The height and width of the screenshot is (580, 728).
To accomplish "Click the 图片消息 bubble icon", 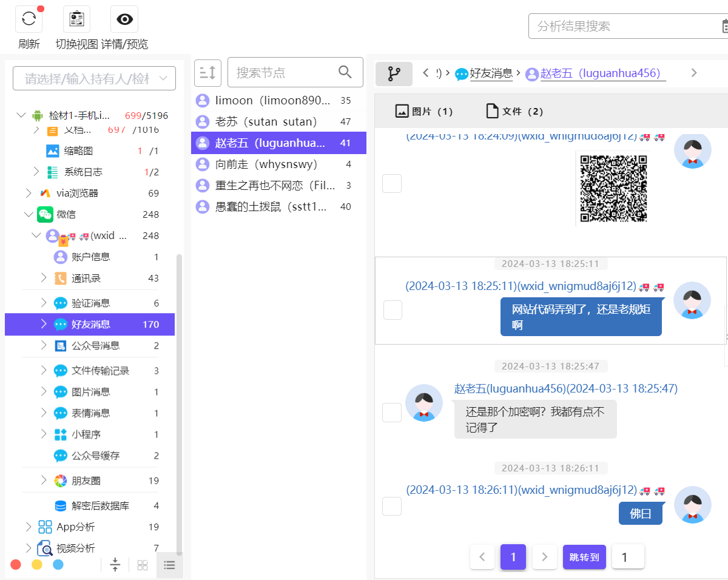I will pyautogui.click(x=61, y=392).
